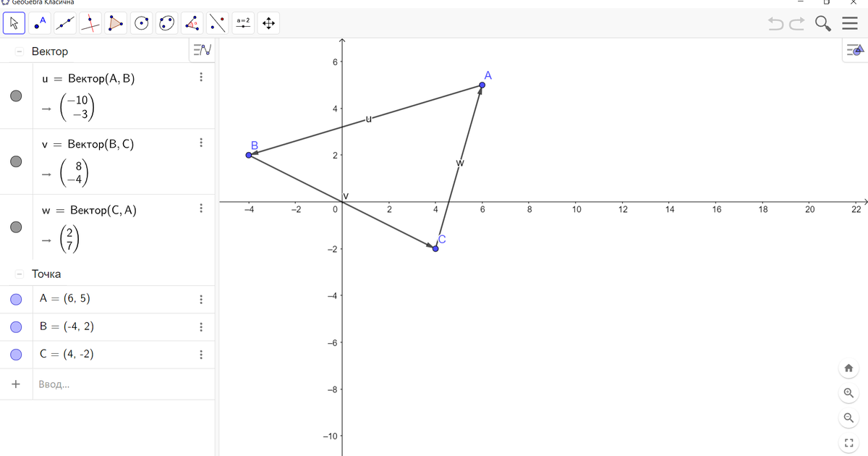The height and width of the screenshot is (456, 868).
Task: Select the Line tool
Action: (x=64, y=22)
